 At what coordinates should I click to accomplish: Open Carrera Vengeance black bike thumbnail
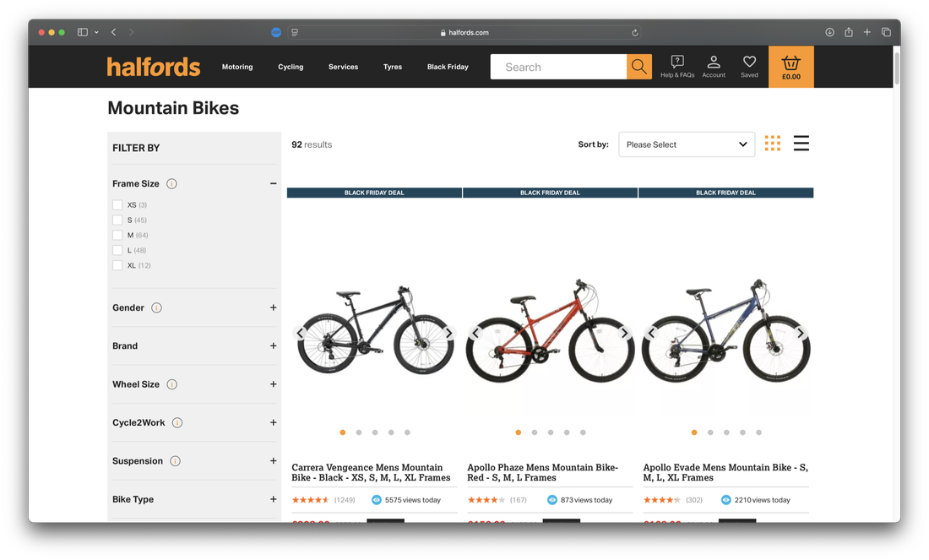(x=374, y=329)
